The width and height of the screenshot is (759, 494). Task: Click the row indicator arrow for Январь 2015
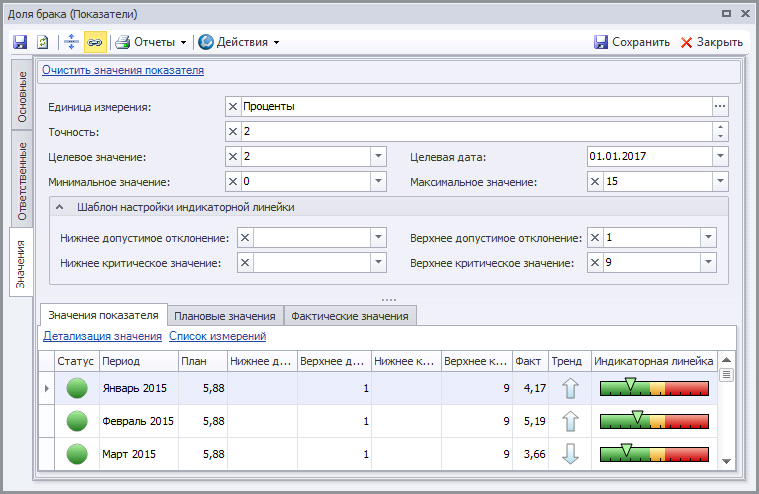pyautogui.click(x=46, y=388)
